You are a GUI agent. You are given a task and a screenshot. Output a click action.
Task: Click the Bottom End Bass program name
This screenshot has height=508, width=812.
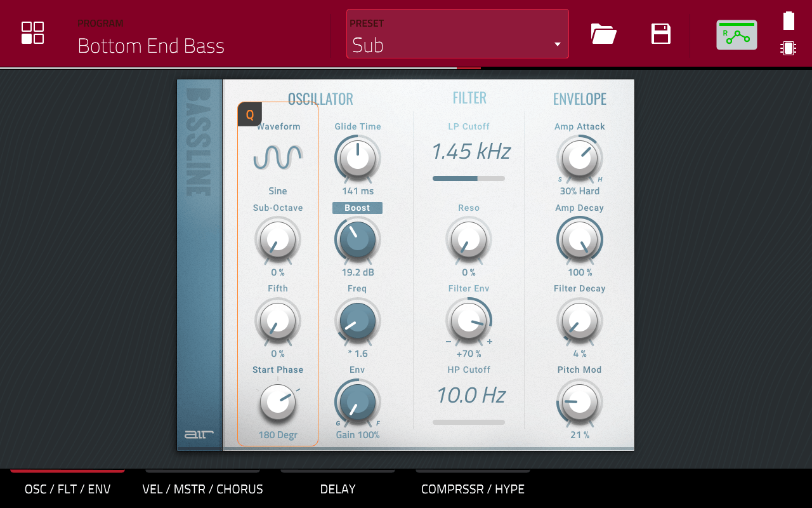coord(150,46)
